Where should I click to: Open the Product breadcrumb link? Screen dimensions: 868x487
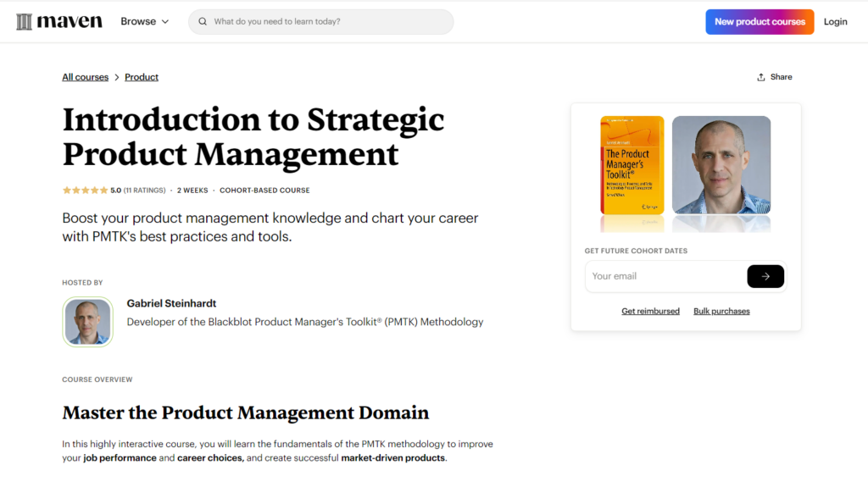(142, 77)
